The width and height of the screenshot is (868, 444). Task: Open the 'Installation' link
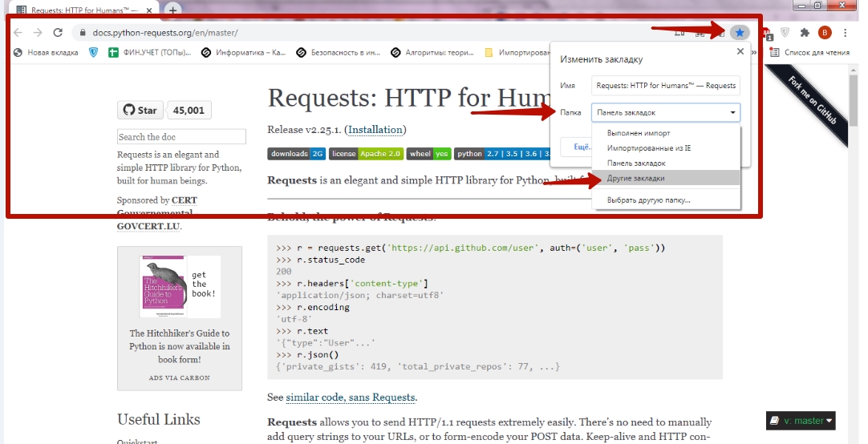click(x=375, y=130)
